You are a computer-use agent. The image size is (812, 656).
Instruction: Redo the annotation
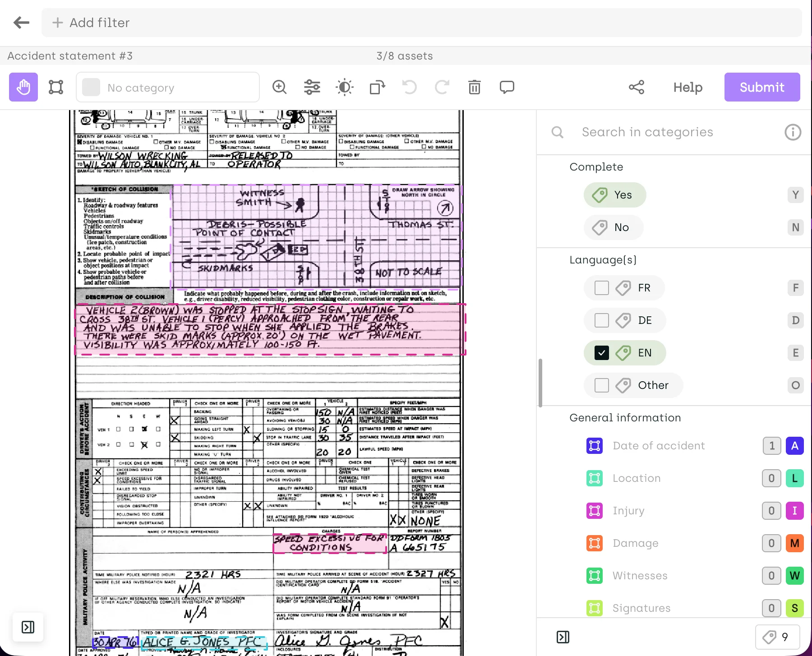coord(442,87)
